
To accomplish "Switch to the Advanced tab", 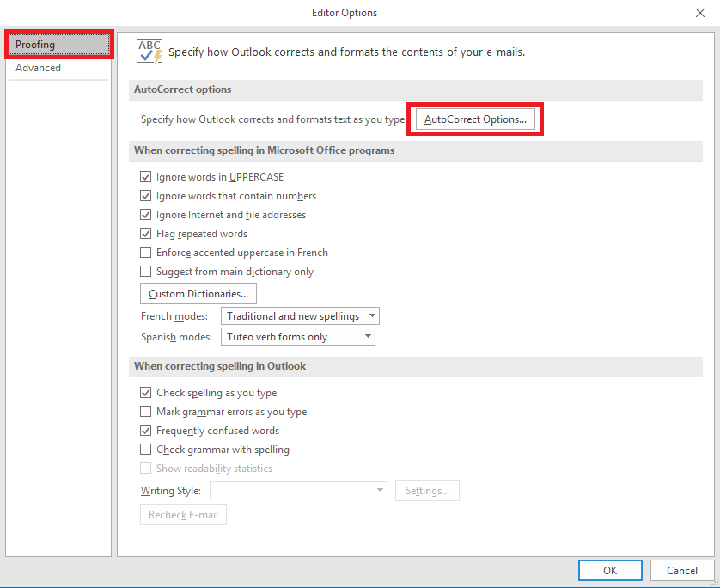I will (38, 67).
